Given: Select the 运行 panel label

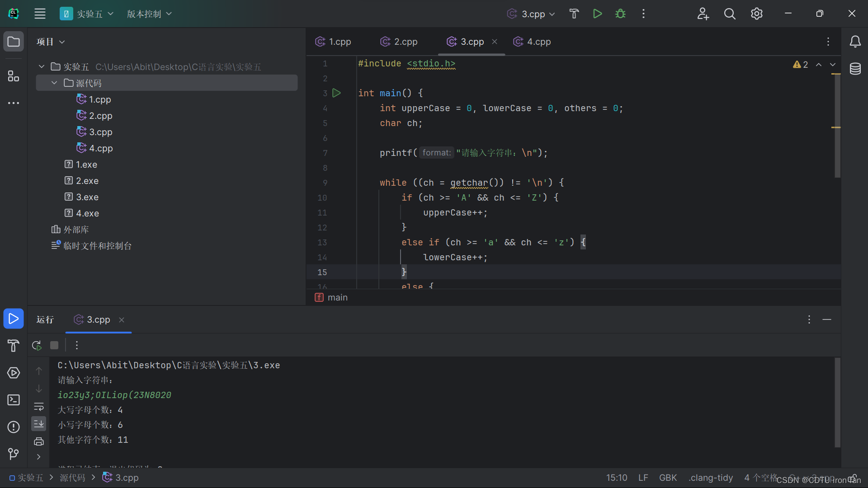Looking at the screenshot, I should pos(45,320).
